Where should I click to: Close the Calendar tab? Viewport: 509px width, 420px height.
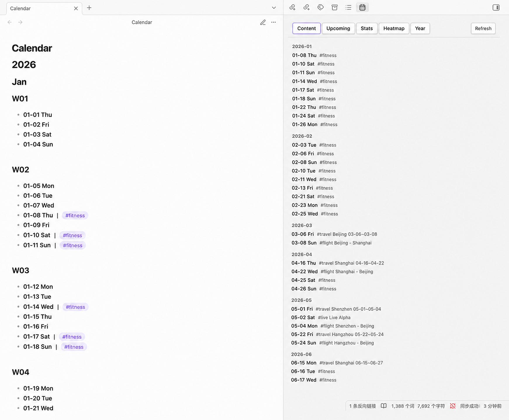pos(76,8)
